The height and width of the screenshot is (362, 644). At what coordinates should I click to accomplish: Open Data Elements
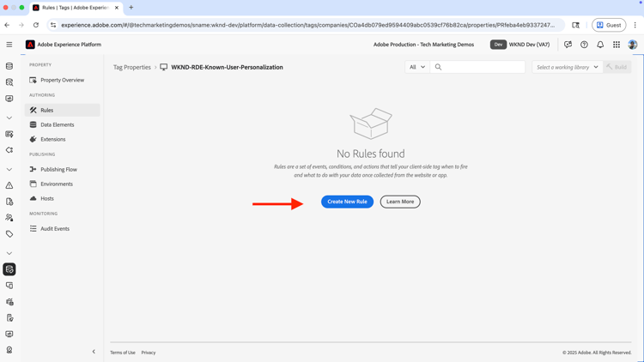click(x=63, y=124)
